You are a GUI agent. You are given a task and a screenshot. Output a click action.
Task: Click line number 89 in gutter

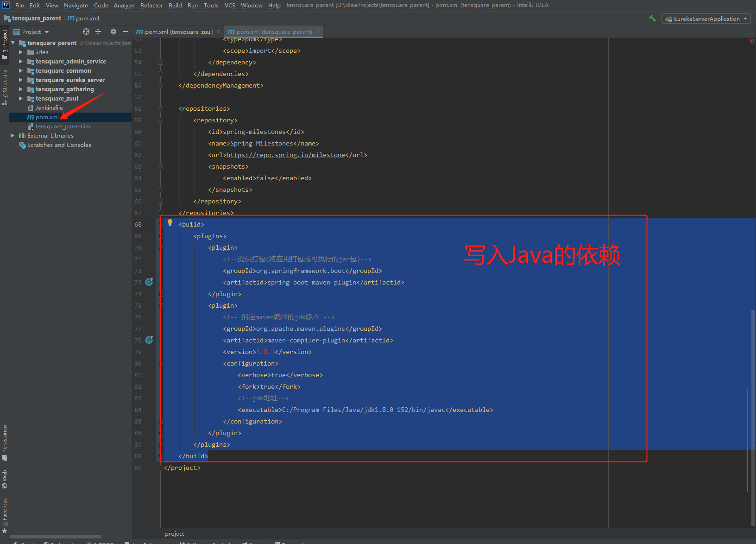138,468
